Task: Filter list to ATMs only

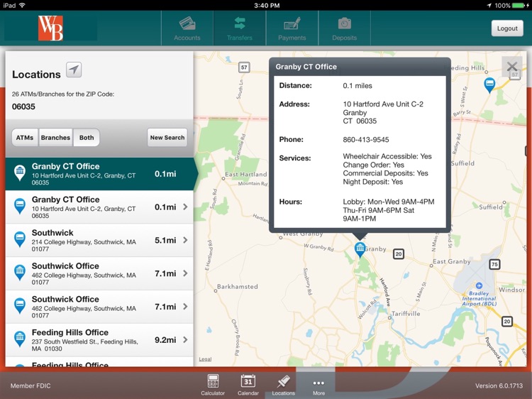Action: click(25, 138)
